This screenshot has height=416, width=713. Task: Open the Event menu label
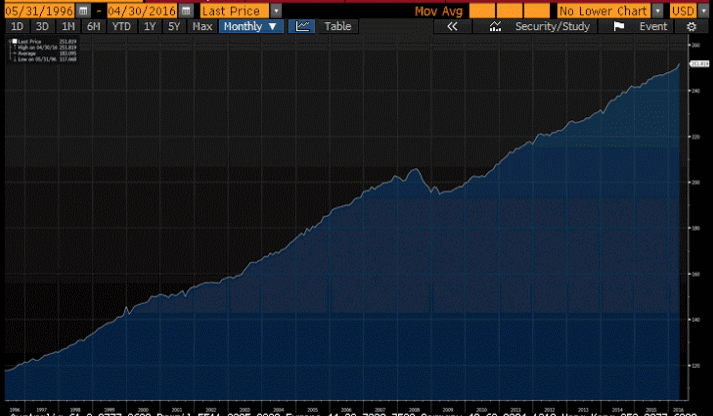point(653,26)
